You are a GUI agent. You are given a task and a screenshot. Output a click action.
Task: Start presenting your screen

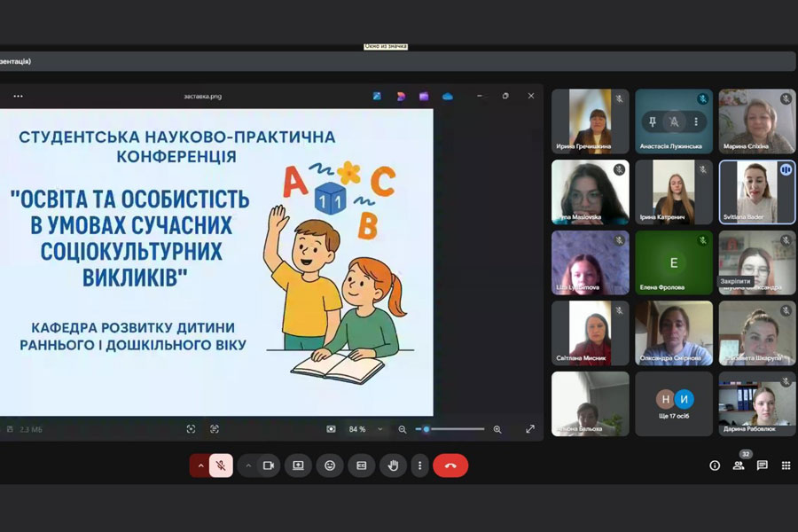point(298,465)
